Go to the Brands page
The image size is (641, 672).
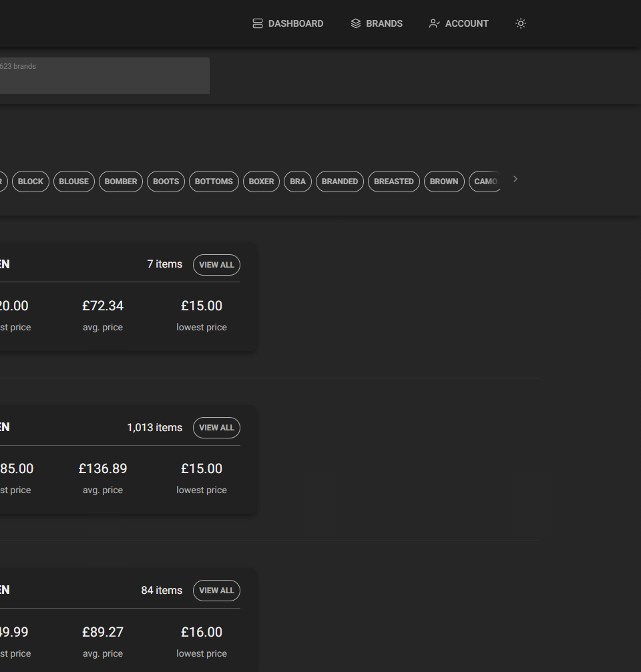[x=377, y=23]
